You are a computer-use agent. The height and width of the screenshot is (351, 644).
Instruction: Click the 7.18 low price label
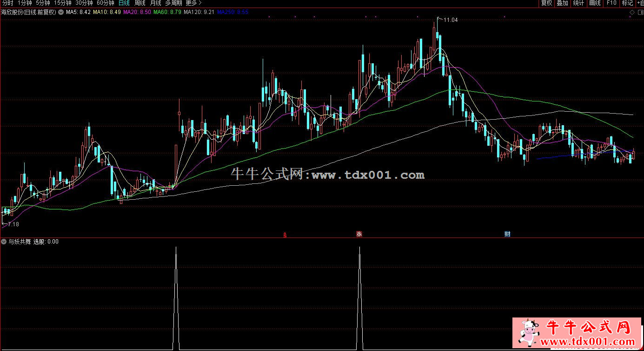[13, 224]
